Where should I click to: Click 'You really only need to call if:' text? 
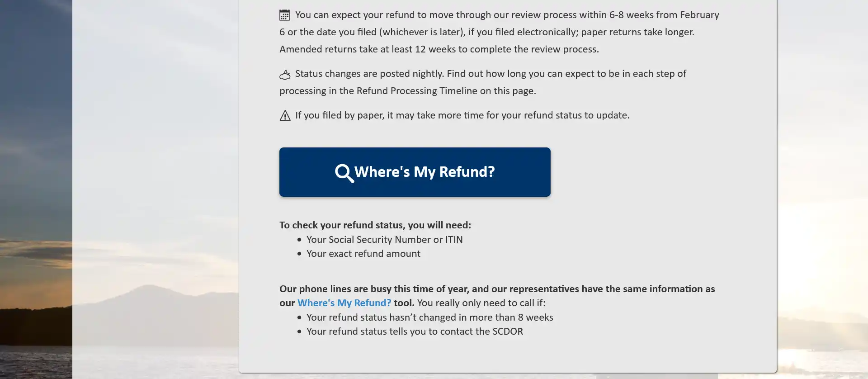click(x=481, y=303)
